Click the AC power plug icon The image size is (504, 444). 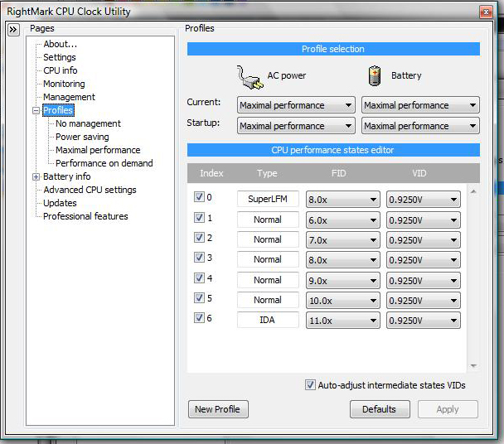(250, 77)
